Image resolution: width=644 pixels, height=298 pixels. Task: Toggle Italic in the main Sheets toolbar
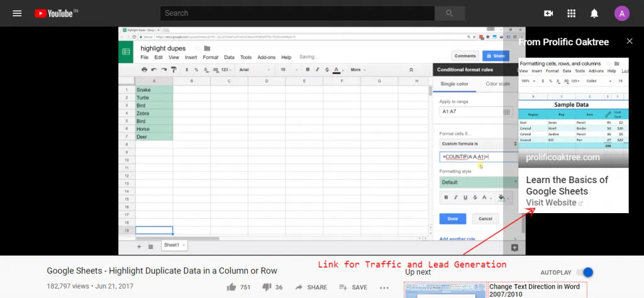pyautogui.click(x=317, y=70)
